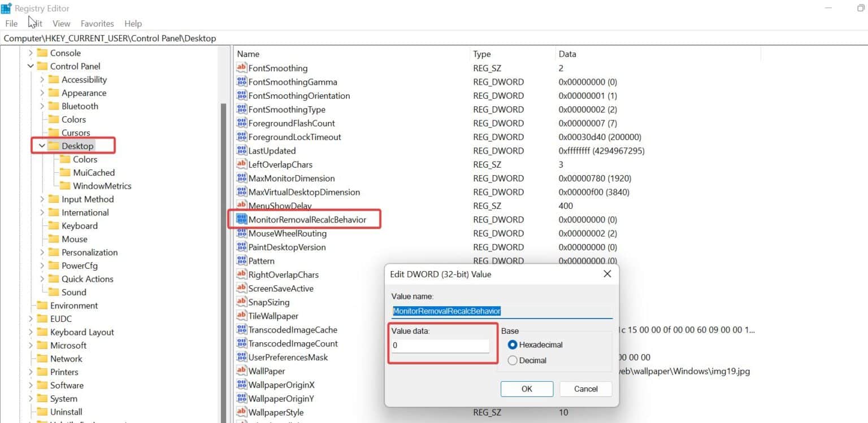Click the Cancel button in the dialog
The image size is (868, 423).
pos(585,389)
